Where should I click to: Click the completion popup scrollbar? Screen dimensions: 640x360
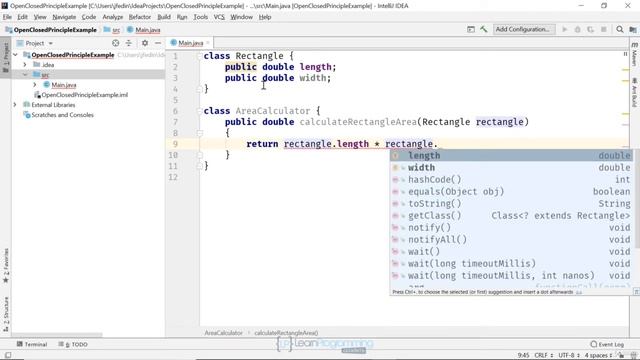pos(636,200)
